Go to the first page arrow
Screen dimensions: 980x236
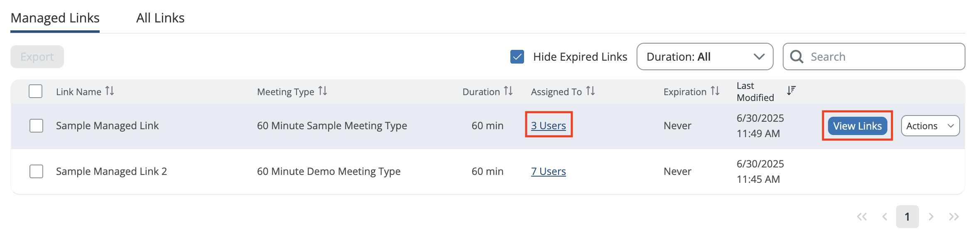click(862, 216)
